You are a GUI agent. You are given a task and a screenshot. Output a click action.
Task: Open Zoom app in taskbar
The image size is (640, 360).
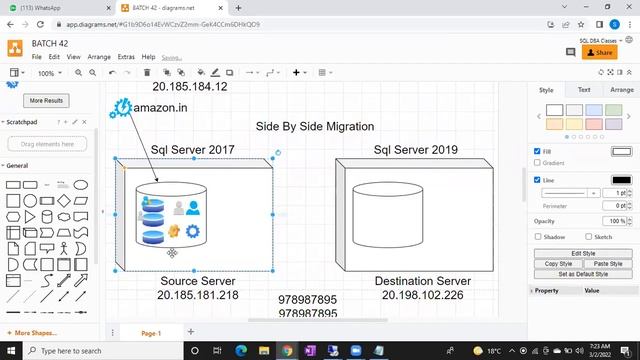356,351
